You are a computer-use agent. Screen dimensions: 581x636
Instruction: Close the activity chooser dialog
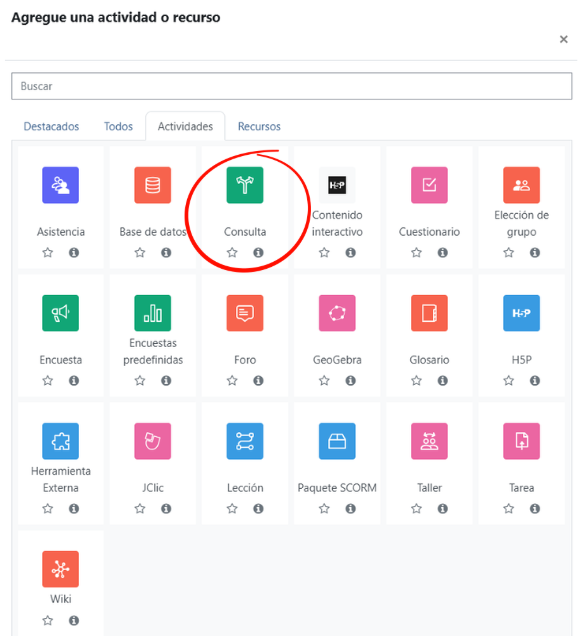pyautogui.click(x=564, y=39)
